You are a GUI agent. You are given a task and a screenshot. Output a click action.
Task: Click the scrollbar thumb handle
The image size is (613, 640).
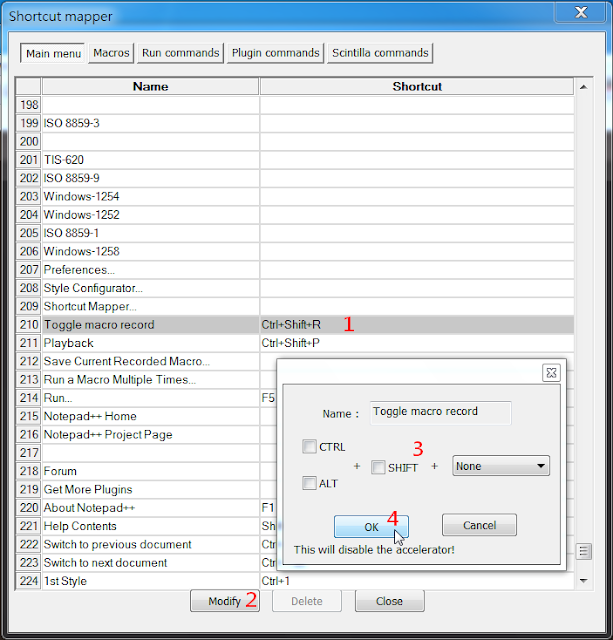pos(584,552)
